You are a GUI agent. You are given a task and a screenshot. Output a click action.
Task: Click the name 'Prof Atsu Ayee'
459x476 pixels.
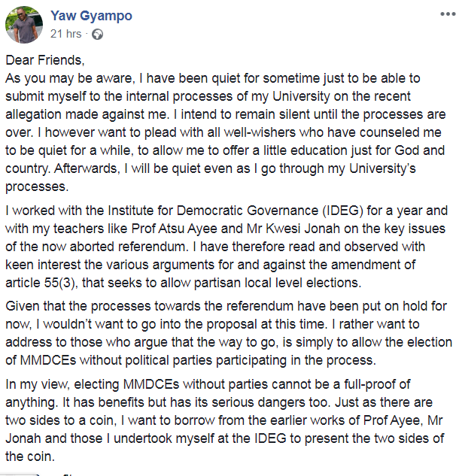click(x=174, y=229)
